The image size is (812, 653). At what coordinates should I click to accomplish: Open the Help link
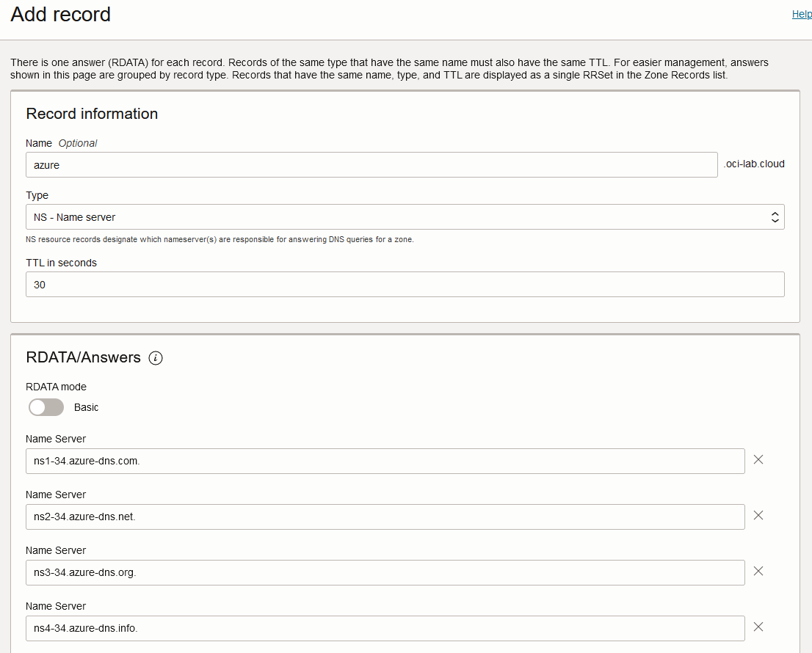point(801,14)
